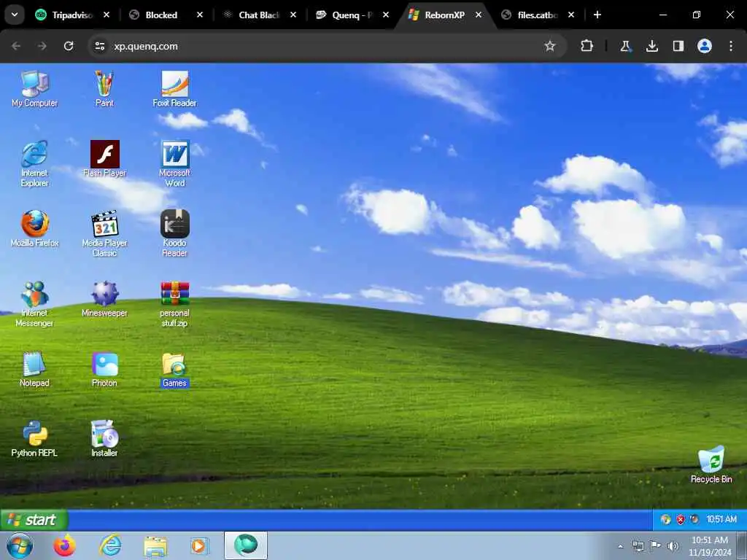Viewport: 747px width, 560px height.
Task: Open the browser extensions menu
Action: coord(587,46)
